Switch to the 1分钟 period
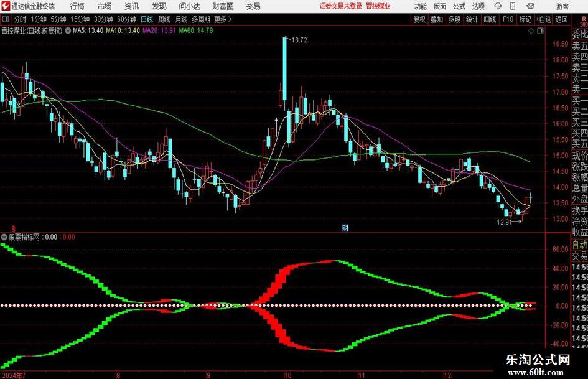 point(38,19)
